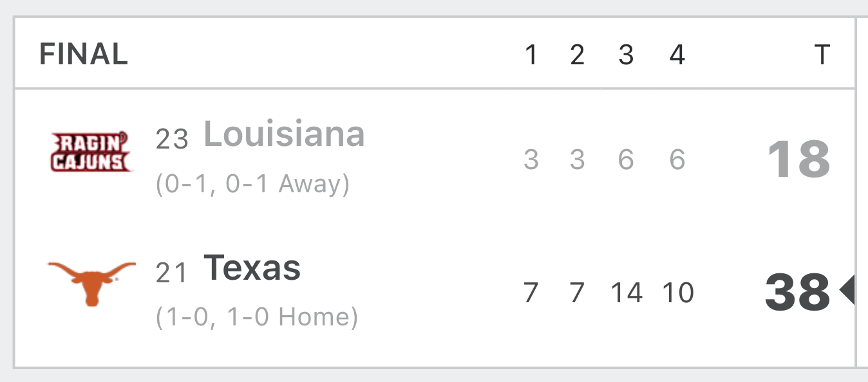Select the FINAL game status label

coord(84,54)
